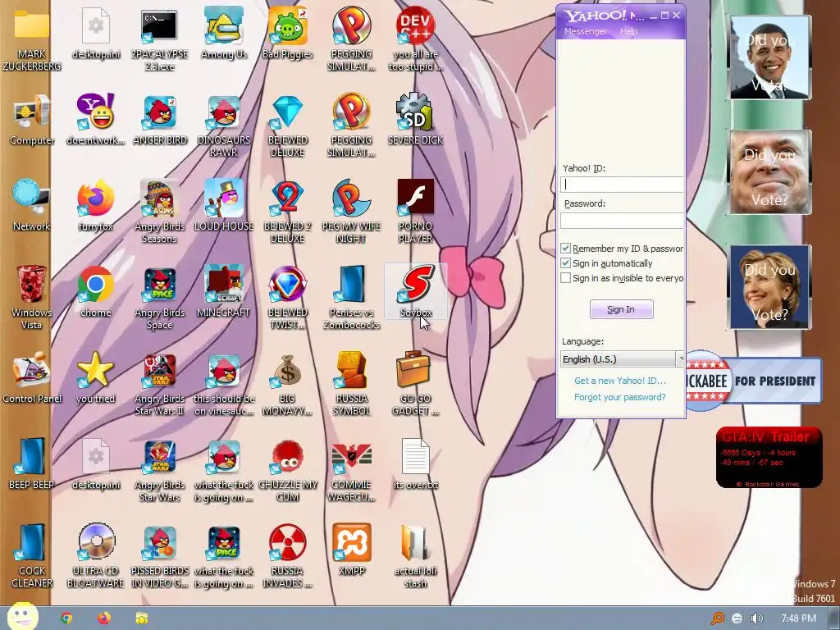Image resolution: width=840 pixels, height=630 pixels.
Task: Select the PISSED BIRDS IN VIDEO G... icon
Action: click(160, 556)
